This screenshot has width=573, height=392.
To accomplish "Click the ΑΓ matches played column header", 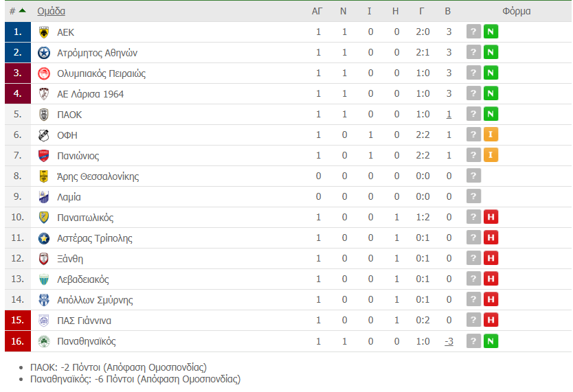I will point(317,11).
